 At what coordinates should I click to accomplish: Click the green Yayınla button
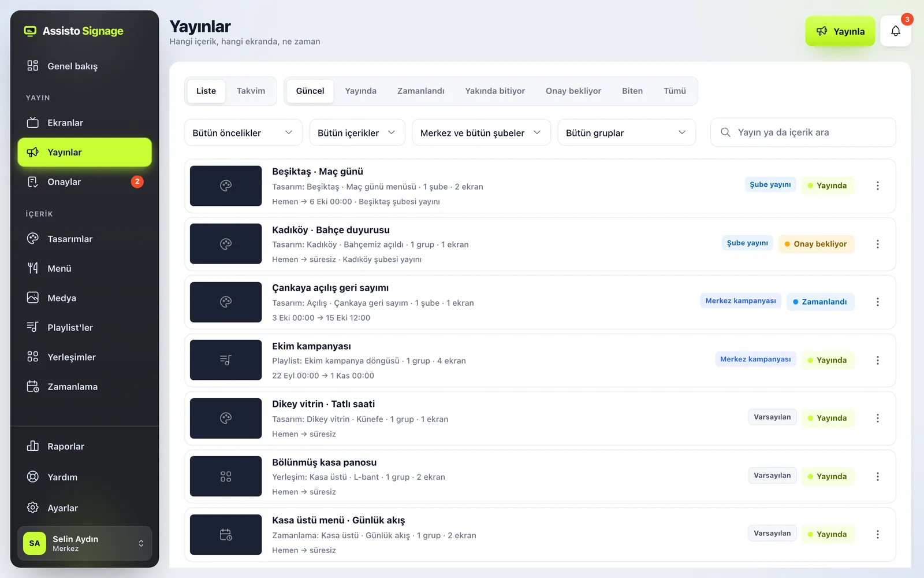tap(840, 31)
